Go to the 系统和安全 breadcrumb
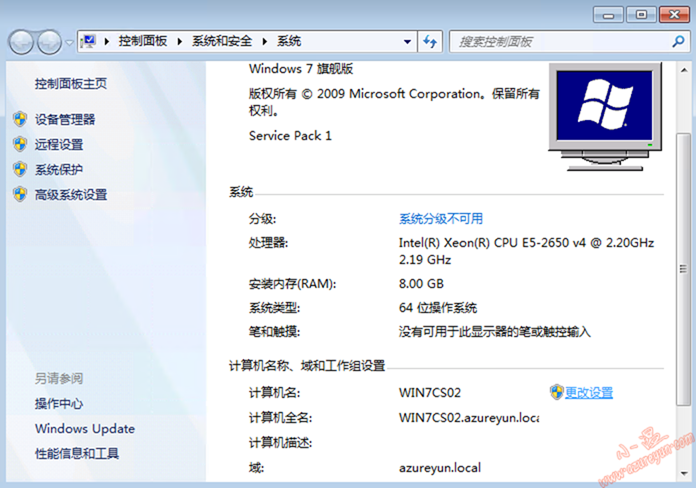 (x=221, y=41)
